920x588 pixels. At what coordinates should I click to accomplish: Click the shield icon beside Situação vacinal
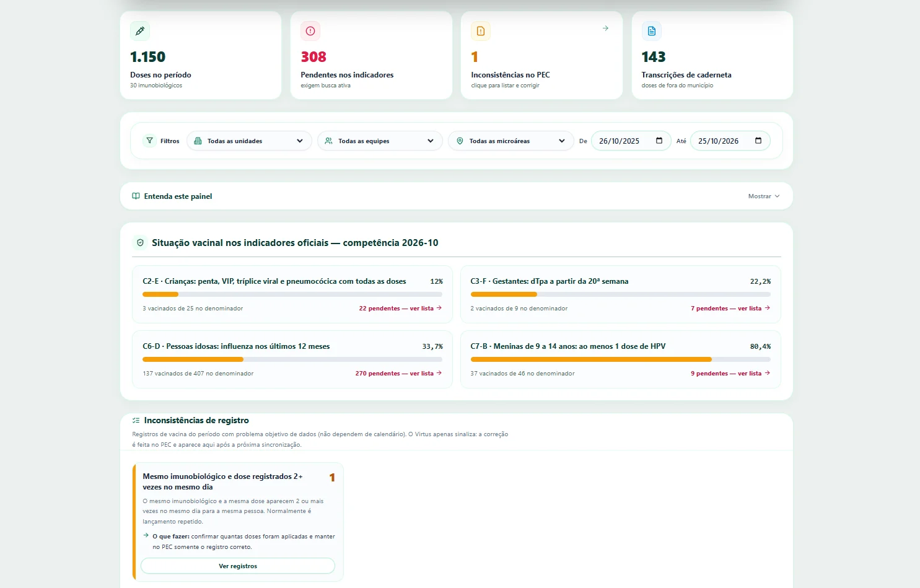[140, 243]
